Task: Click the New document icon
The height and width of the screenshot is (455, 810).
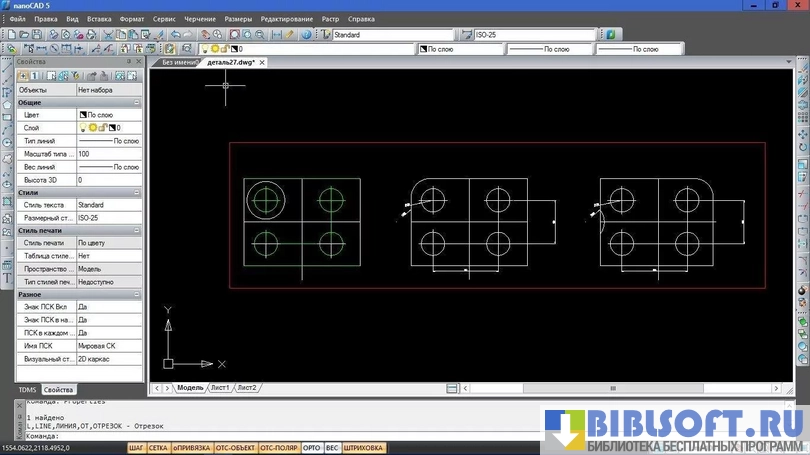Action: [9, 34]
